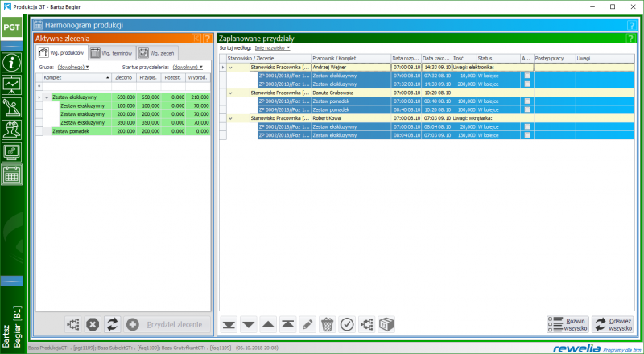Click the circled checkmark confirm icon
This screenshot has width=644, height=354.
pos(347,324)
